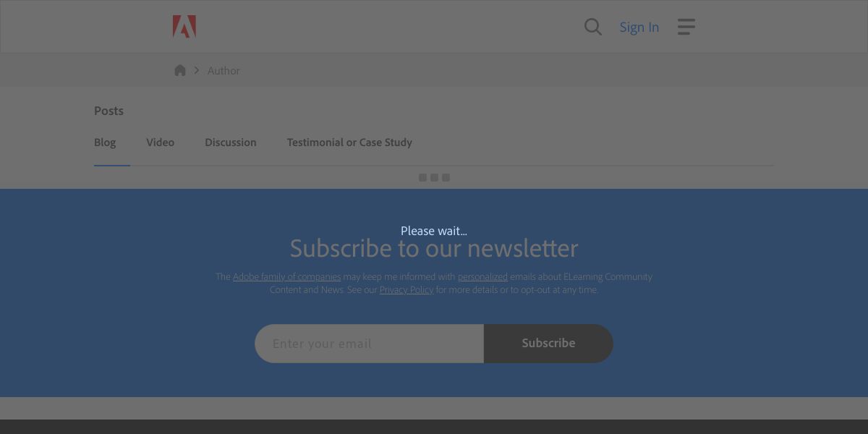Open the hamburger menu icon
This screenshot has height=434, width=868.
point(686,27)
